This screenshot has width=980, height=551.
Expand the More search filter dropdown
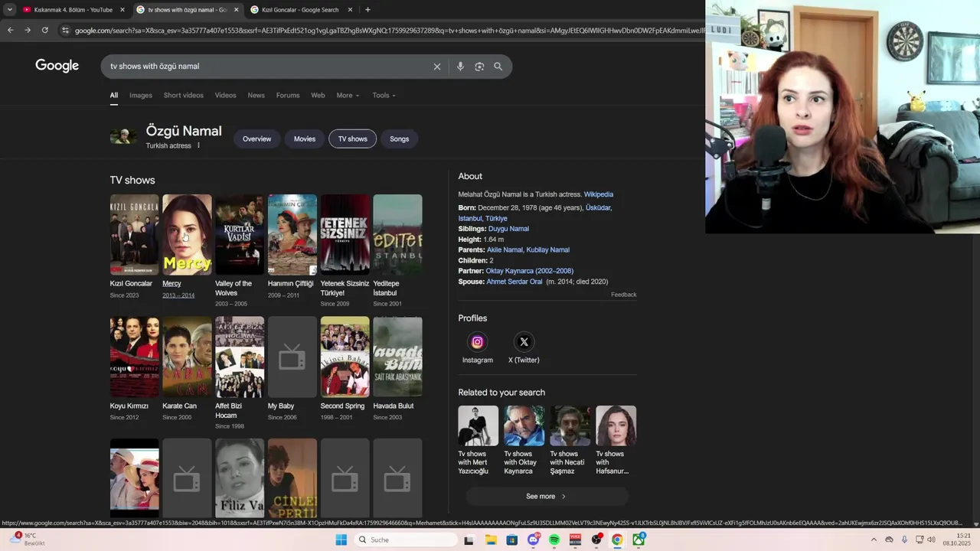(348, 96)
